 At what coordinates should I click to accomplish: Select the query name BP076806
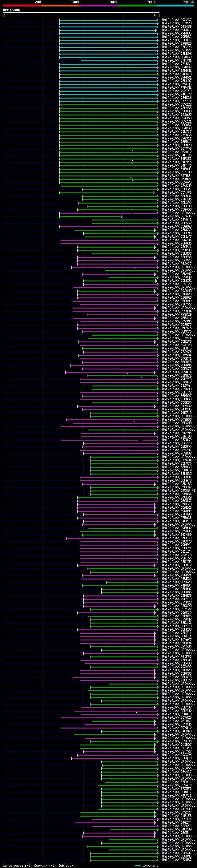11,10
